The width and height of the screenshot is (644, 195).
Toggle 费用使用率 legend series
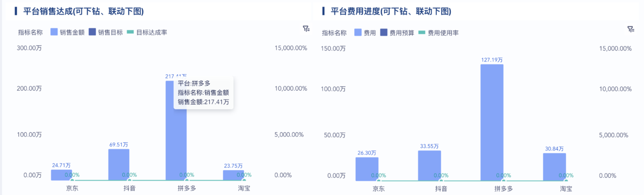click(x=438, y=33)
